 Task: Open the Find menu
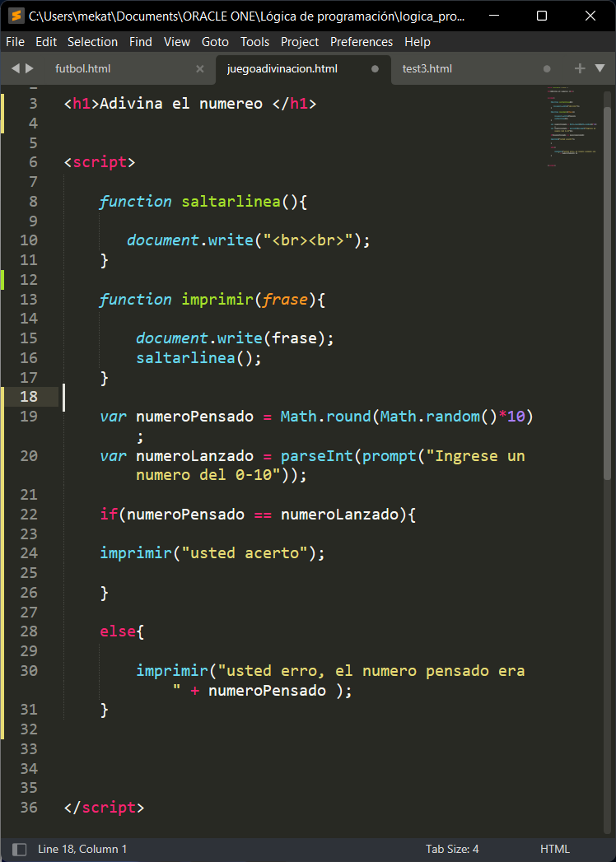[x=141, y=42]
